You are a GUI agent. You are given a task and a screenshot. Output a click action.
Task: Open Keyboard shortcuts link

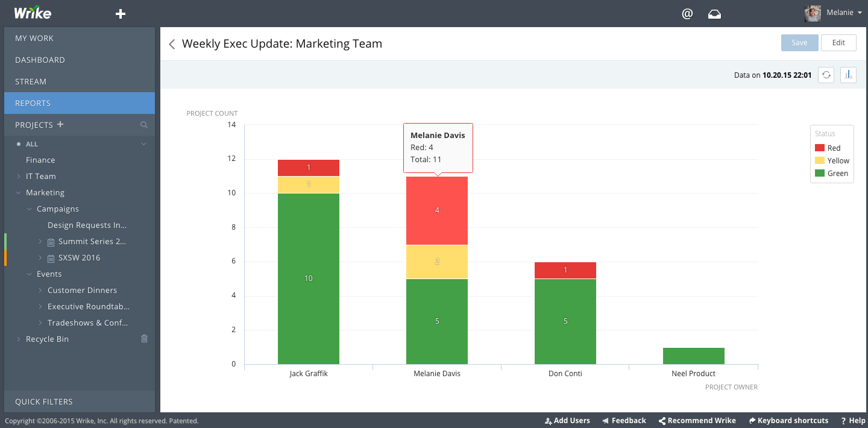(x=793, y=421)
